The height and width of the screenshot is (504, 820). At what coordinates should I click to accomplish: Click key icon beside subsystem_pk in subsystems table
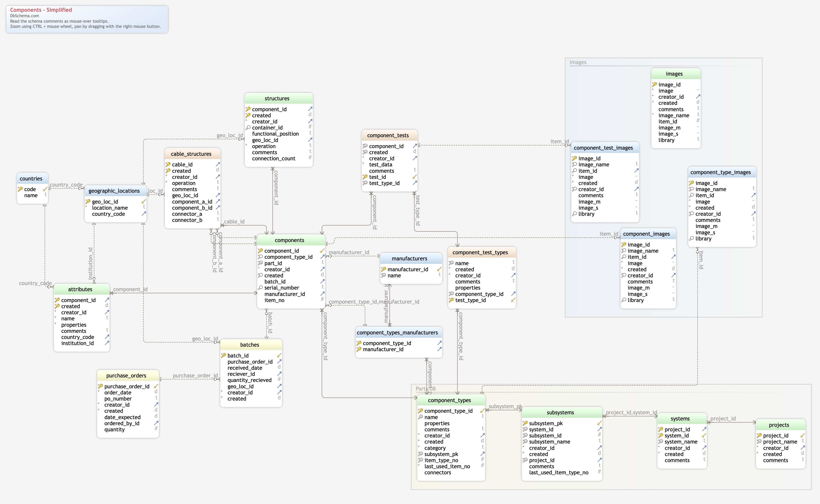(525, 423)
